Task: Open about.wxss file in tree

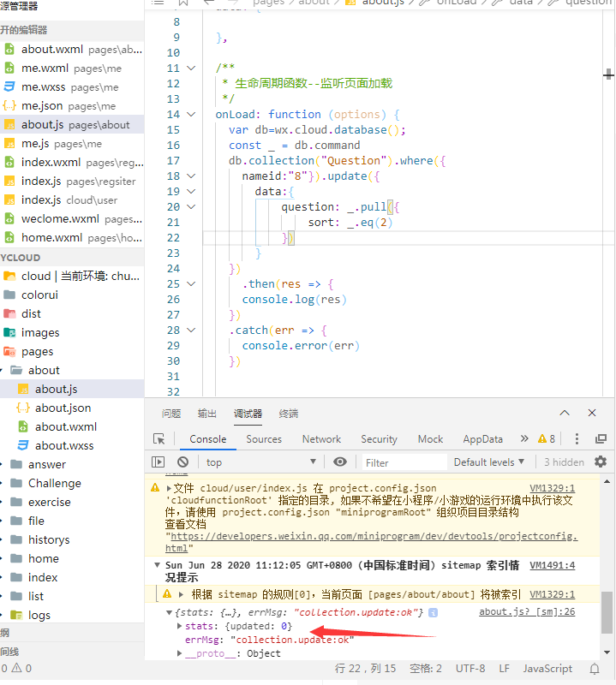Action: 72,445
